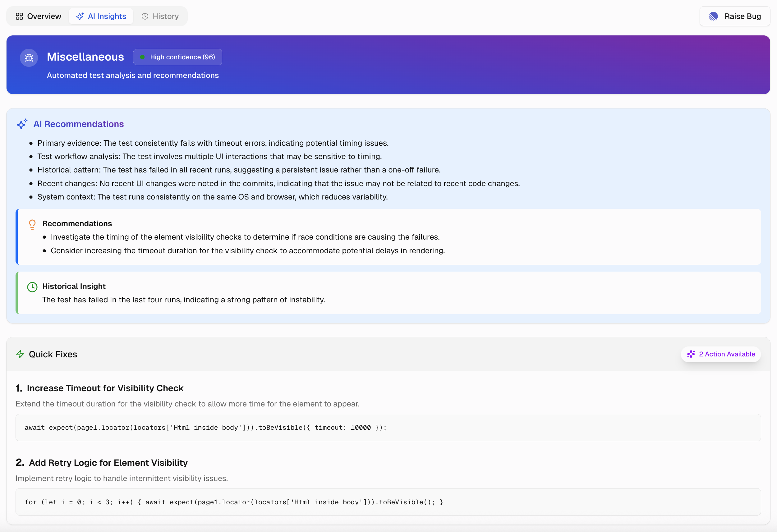Image resolution: width=777 pixels, height=532 pixels.
Task: Click the bug icon beside Miscellaneous
Action: [29, 57]
